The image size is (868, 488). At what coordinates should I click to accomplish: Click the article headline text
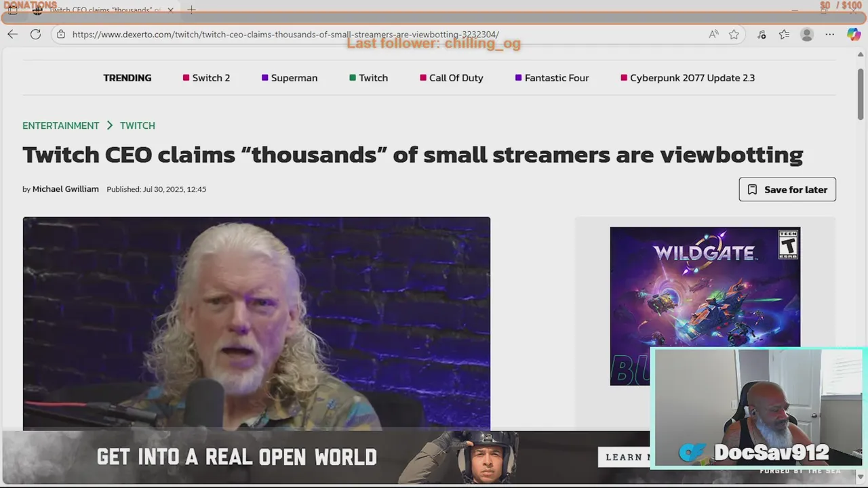[x=413, y=155]
